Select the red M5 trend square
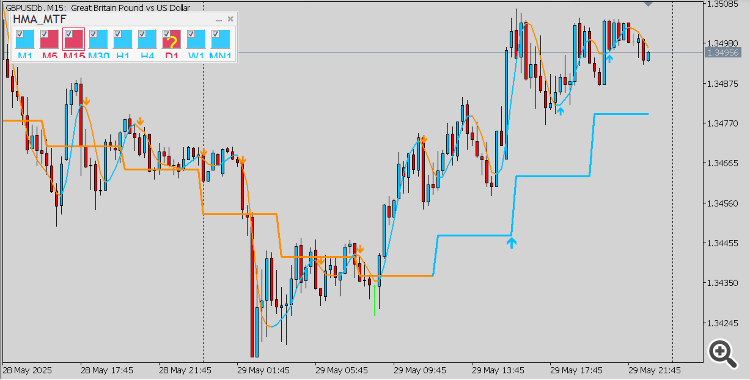 (x=49, y=39)
